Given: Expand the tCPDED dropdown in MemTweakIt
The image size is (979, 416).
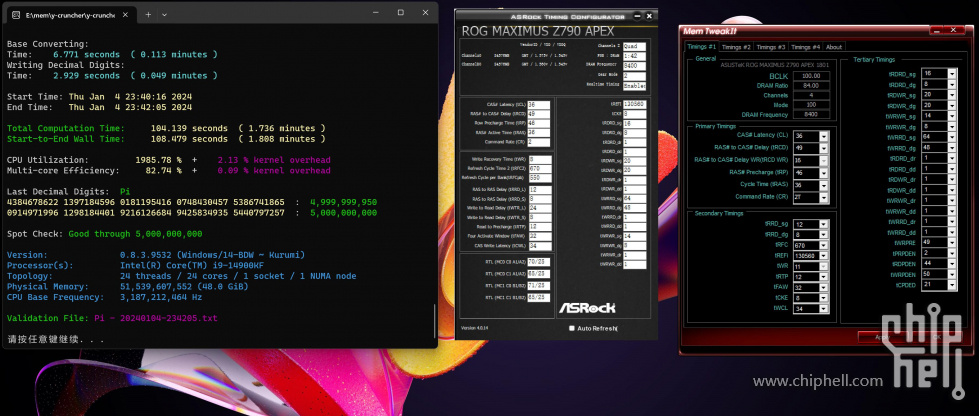Looking at the screenshot, I should tap(952, 285).
